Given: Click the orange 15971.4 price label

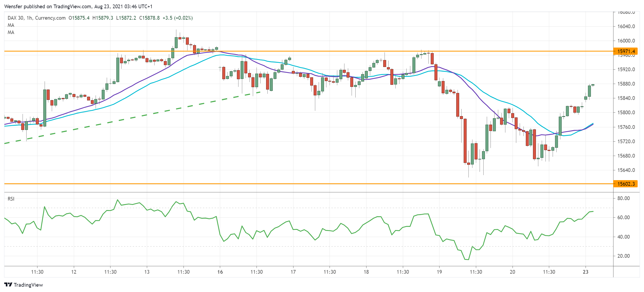Looking at the screenshot, I should coord(632,51).
